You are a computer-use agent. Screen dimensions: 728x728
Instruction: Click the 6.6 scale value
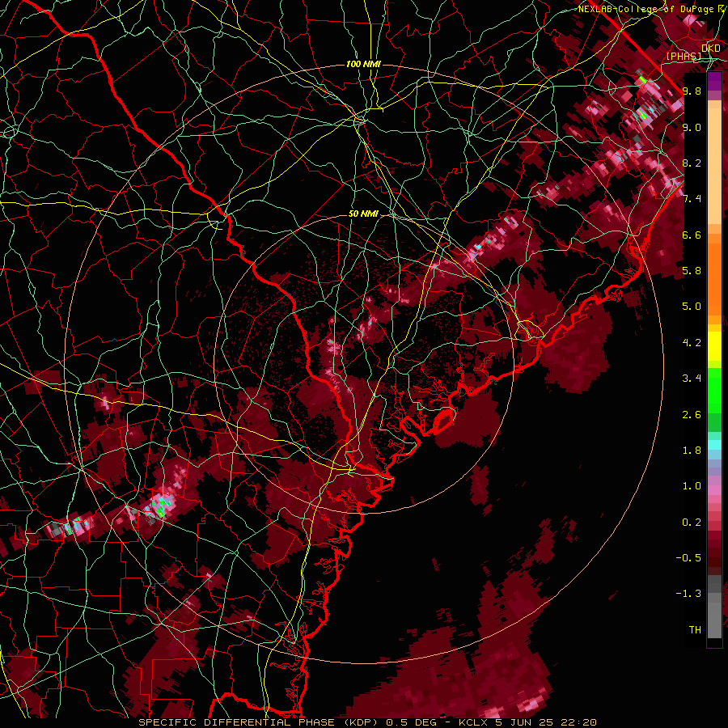coord(692,235)
